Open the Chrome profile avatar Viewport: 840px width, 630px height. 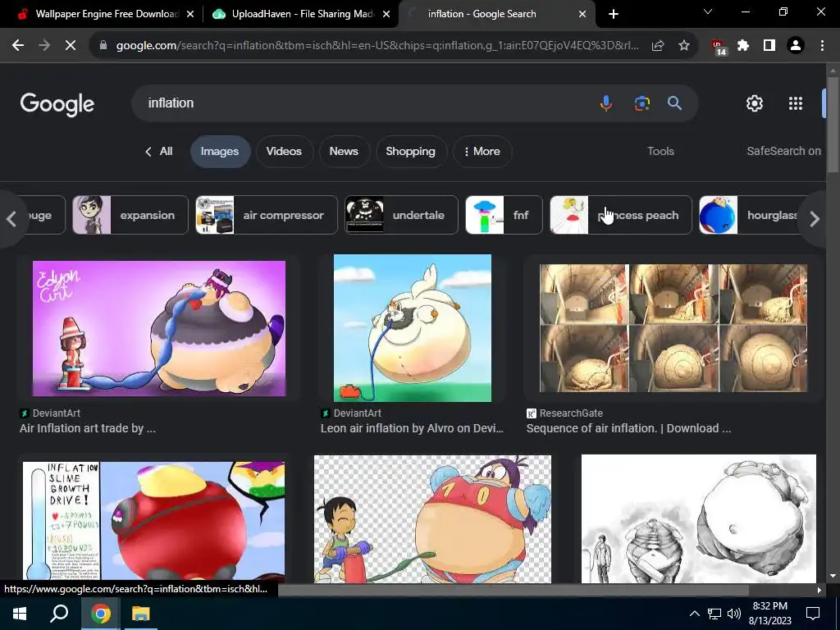(x=796, y=46)
